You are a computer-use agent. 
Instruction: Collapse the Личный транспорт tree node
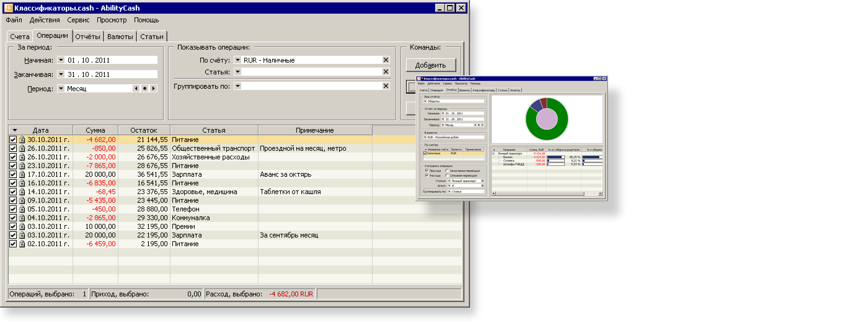(x=493, y=153)
